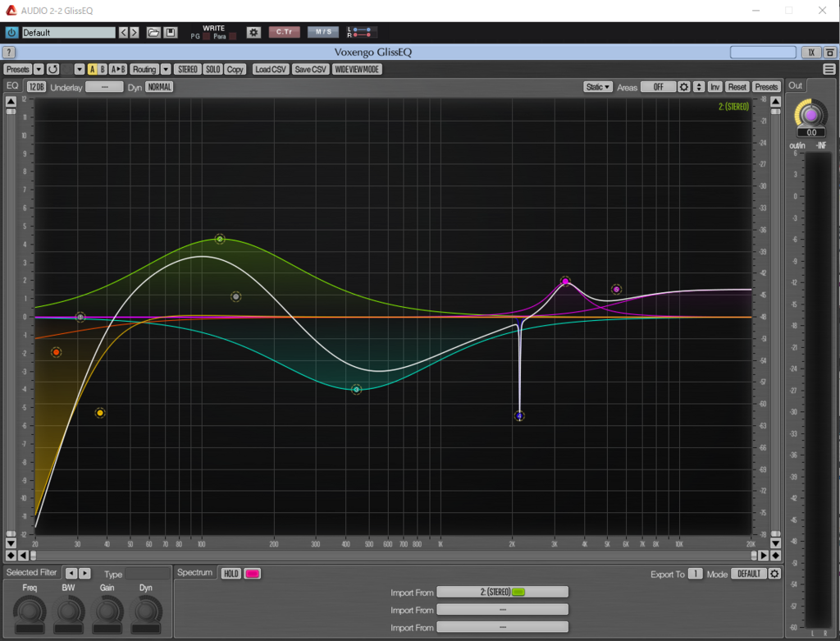The height and width of the screenshot is (641, 840).
Task: Select next filter arrow in Selected Filter
Action: 84,573
